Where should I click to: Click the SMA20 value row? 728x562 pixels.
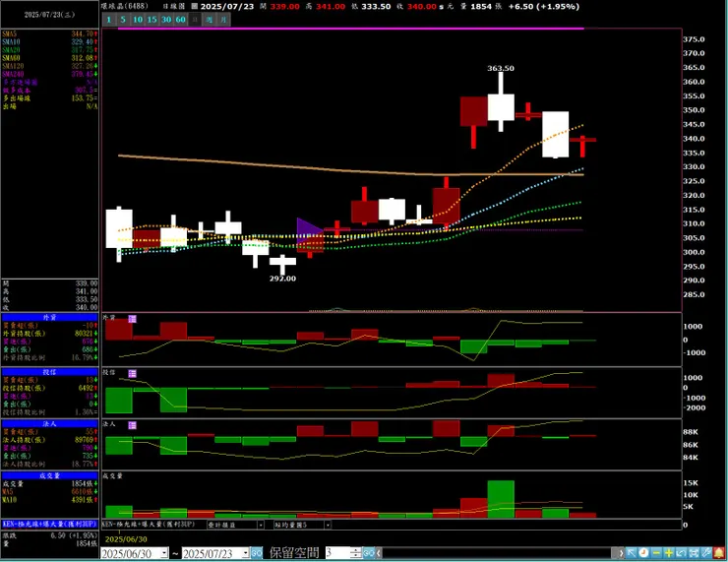tap(49, 49)
